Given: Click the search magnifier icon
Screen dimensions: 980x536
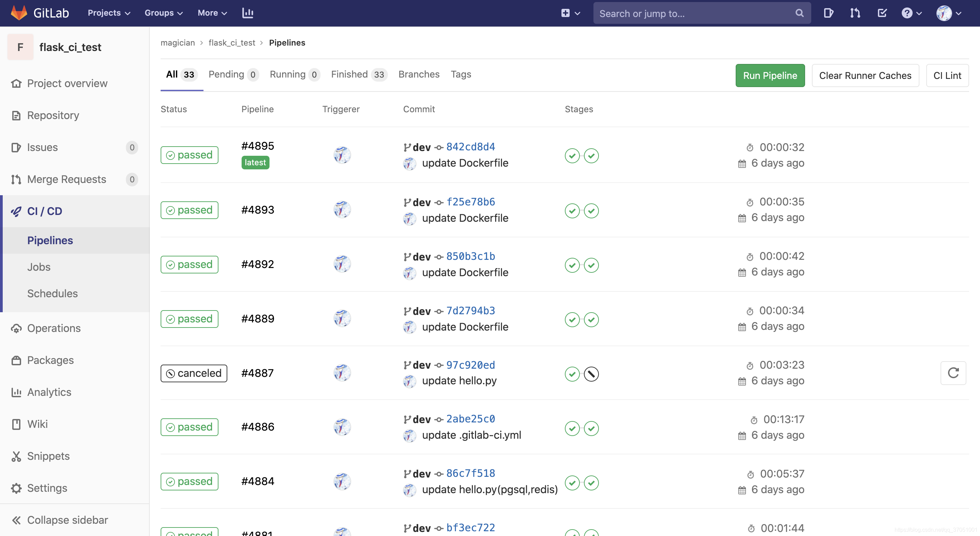Looking at the screenshot, I should click(799, 13).
